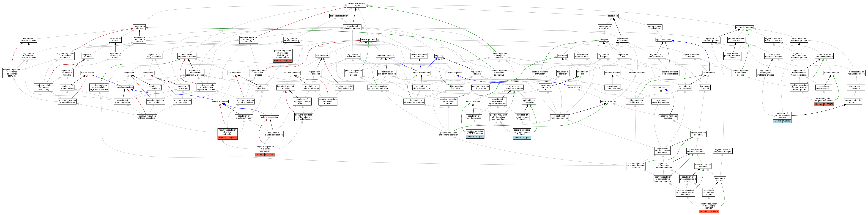
Task: Select the 'negative regulation of biological process' node
Action: coord(249,39)
